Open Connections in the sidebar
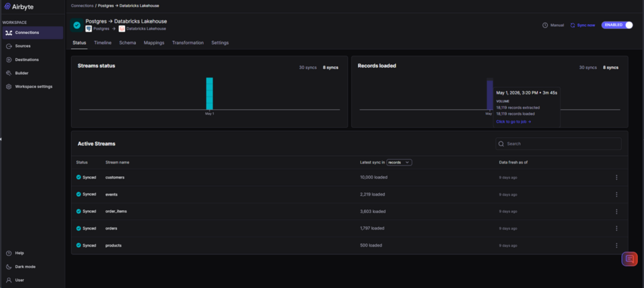Screen dimensions: 644x288 pyautogui.click(x=33, y=33)
